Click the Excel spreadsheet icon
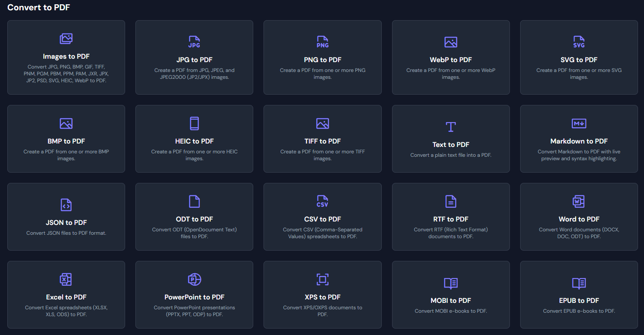The image size is (644, 335). [x=66, y=279]
